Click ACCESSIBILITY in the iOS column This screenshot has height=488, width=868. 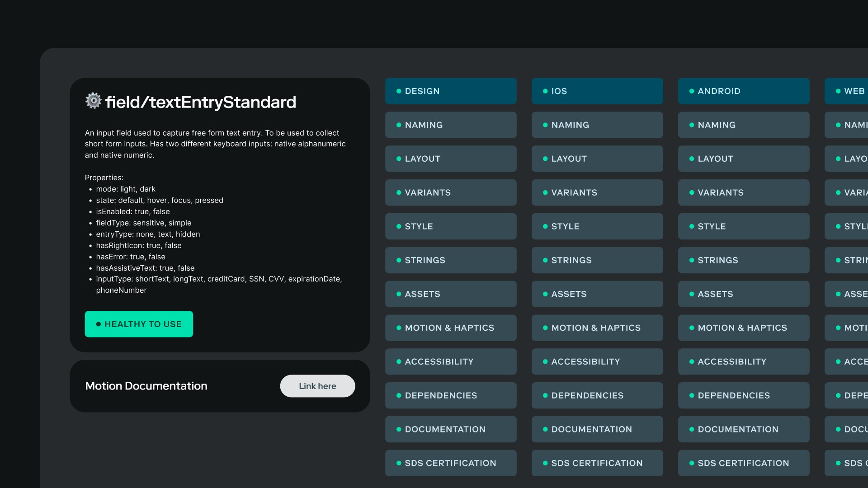tap(597, 362)
